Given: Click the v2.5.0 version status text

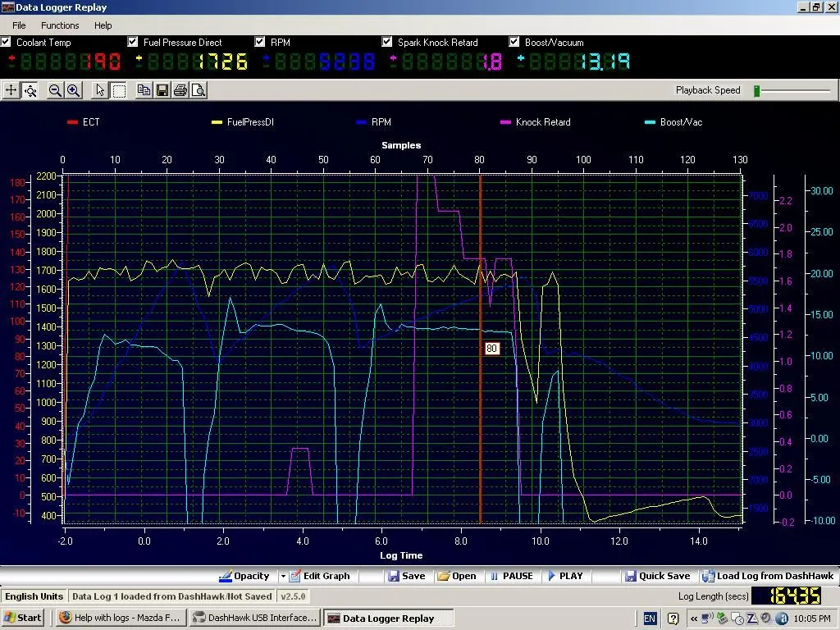Looking at the screenshot, I should coord(293,596).
